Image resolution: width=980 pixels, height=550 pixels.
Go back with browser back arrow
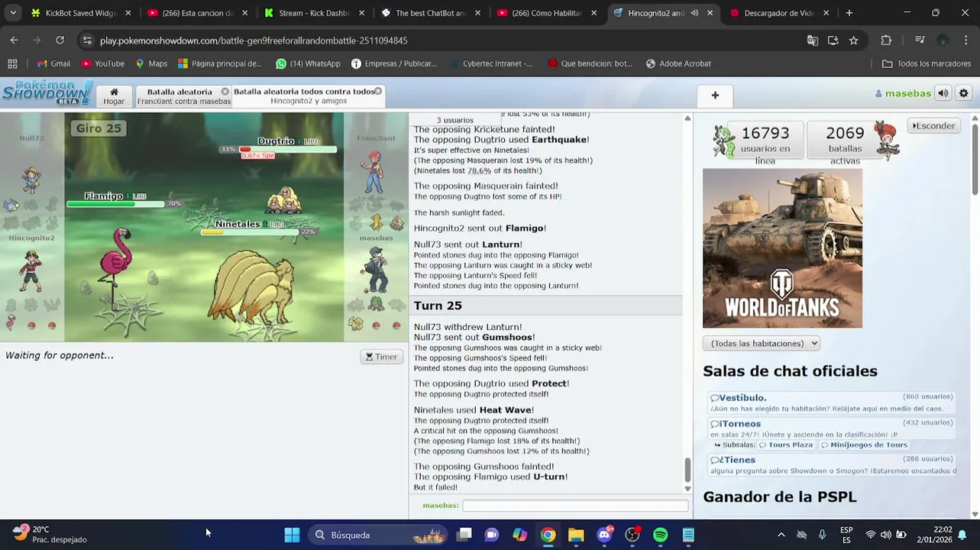click(15, 40)
